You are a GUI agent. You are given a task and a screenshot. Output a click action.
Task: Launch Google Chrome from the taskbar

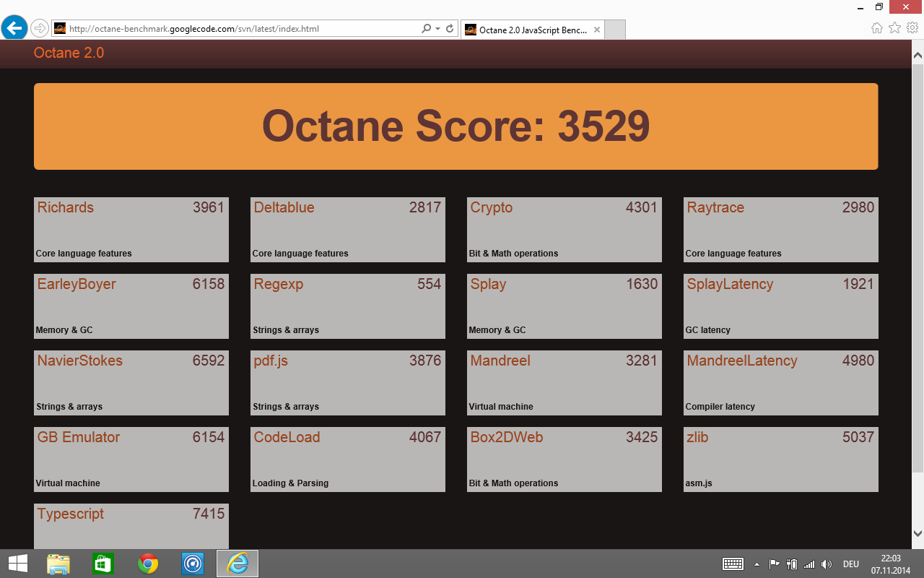click(148, 564)
